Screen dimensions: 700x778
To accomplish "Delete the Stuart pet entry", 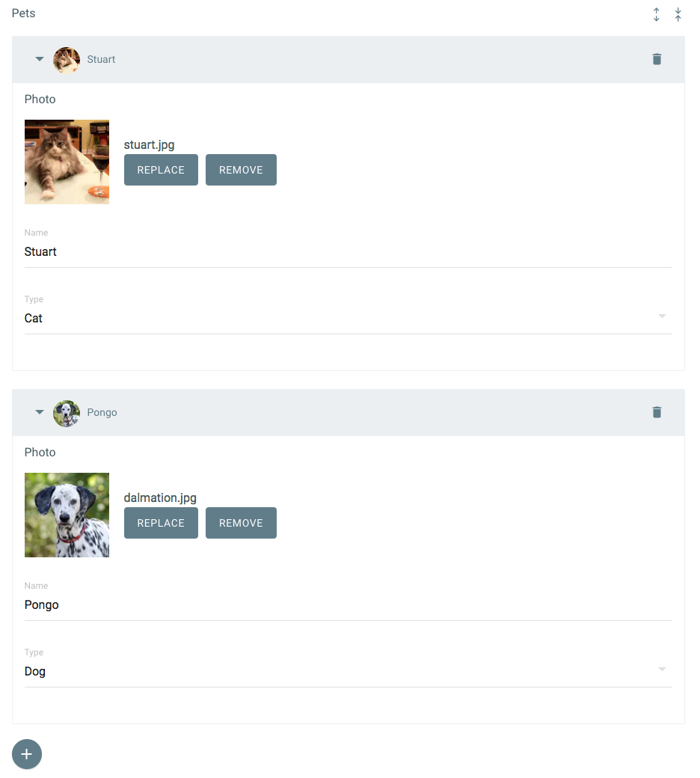I will tap(657, 59).
